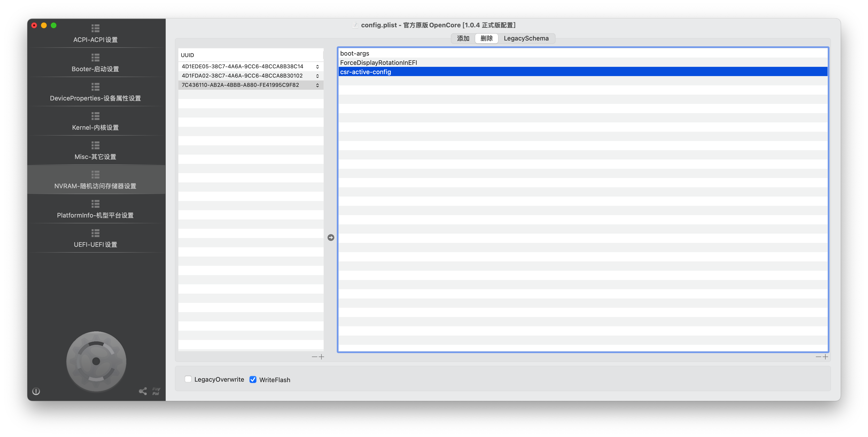Select the DeviceProperties sidebar icon
This screenshot has height=437, width=868.
(95, 87)
